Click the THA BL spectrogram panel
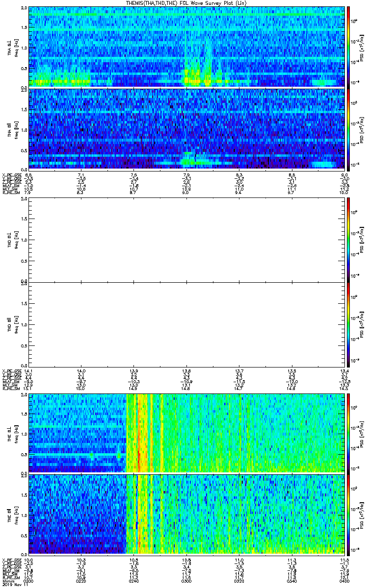 pyautogui.click(x=186, y=47)
